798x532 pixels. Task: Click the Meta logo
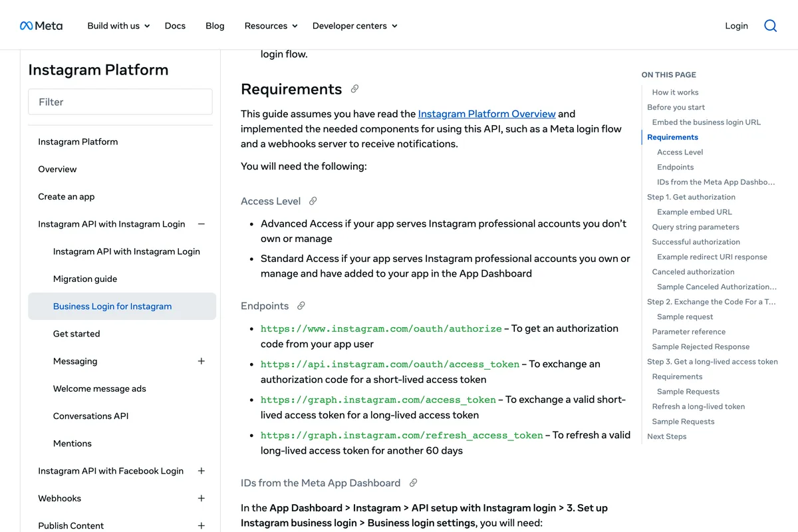point(41,26)
